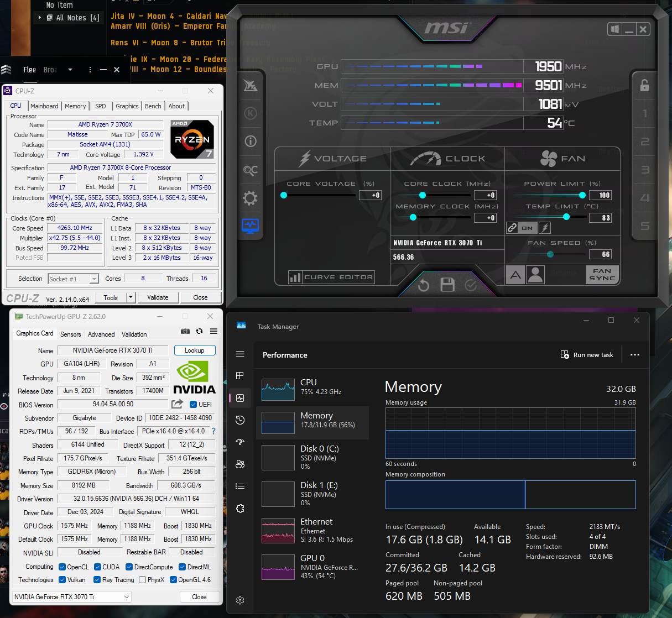Reset Afterburner settings to defaults

click(x=424, y=285)
